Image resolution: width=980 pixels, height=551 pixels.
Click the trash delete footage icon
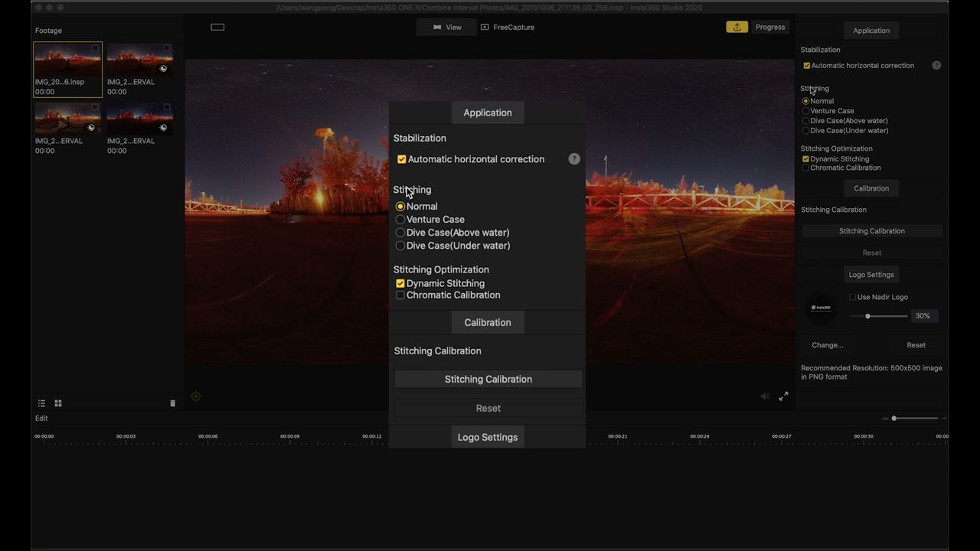click(172, 403)
